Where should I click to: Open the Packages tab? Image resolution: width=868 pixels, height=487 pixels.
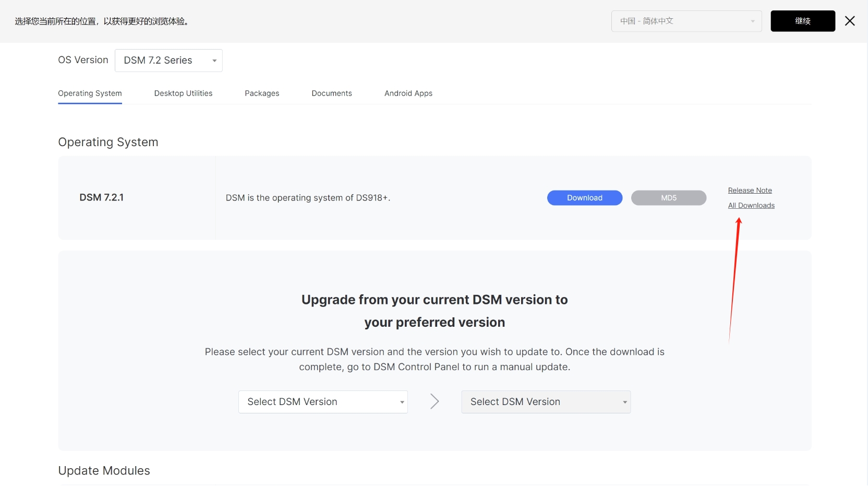pos(262,93)
